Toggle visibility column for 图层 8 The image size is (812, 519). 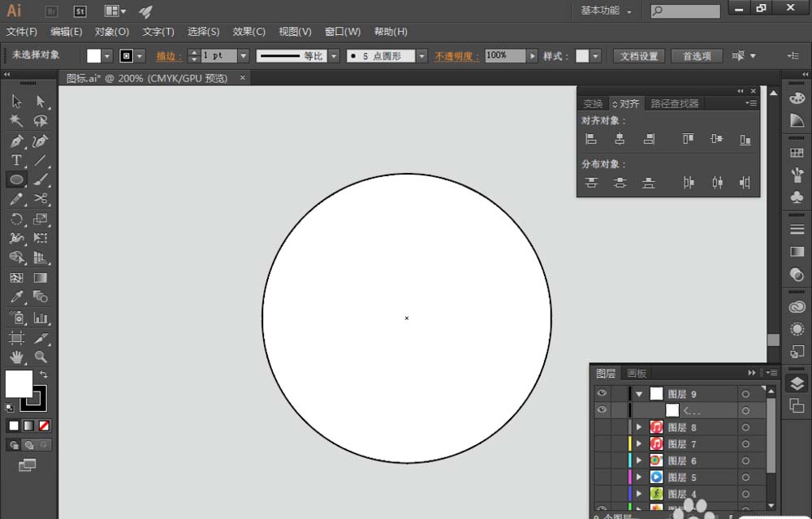(x=601, y=427)
